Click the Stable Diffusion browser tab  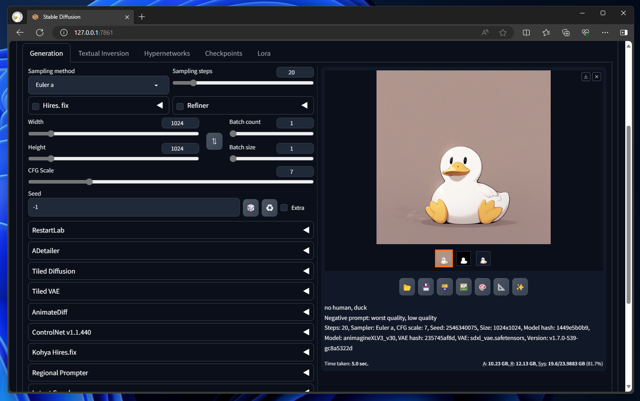[79, 17]
